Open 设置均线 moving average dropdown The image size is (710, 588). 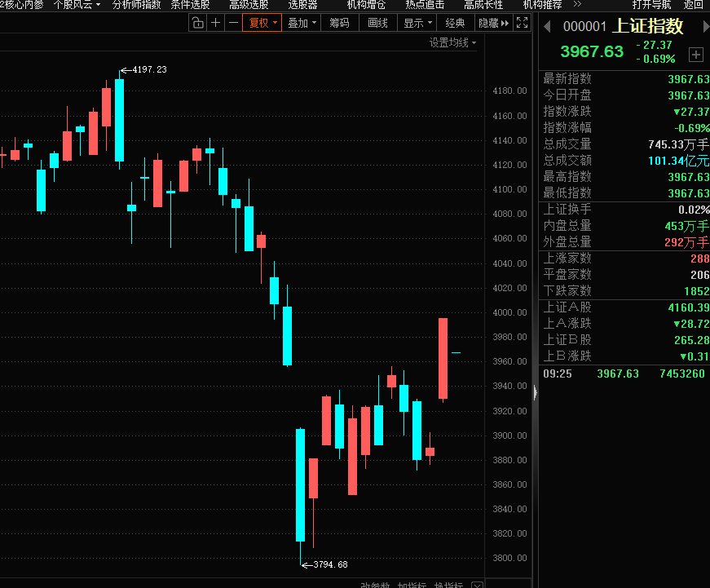click(x=452, y=42)
